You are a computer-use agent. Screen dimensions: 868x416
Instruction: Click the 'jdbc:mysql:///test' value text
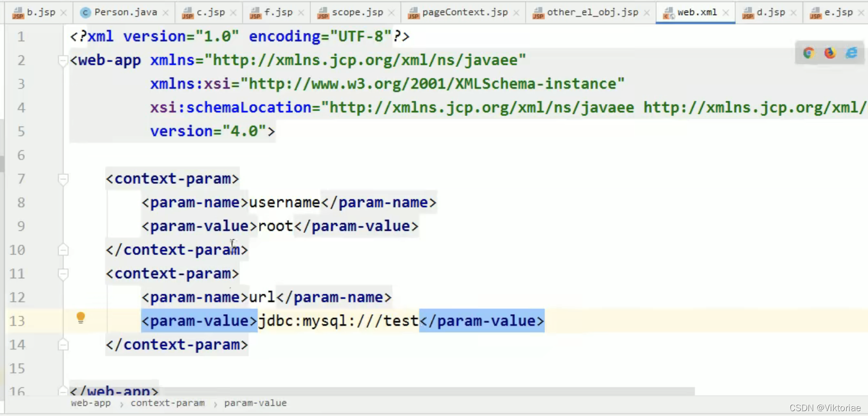click(338, 321)
